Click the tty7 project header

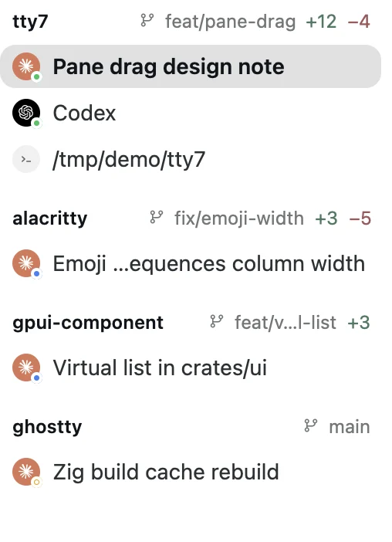30,22
